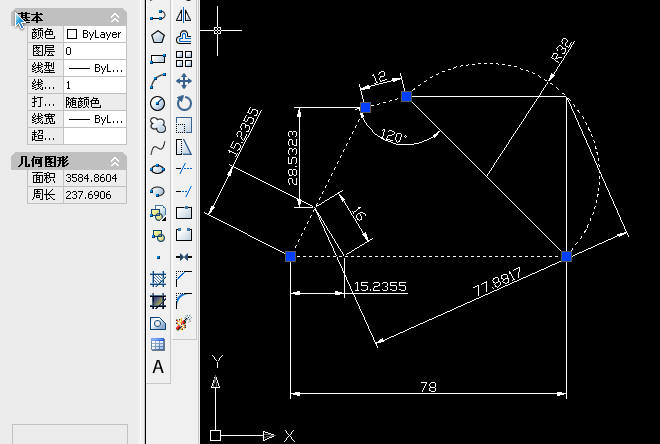Click the ByLayer white color swatch
Screen dimensions: 660x444
coord(72,34)
